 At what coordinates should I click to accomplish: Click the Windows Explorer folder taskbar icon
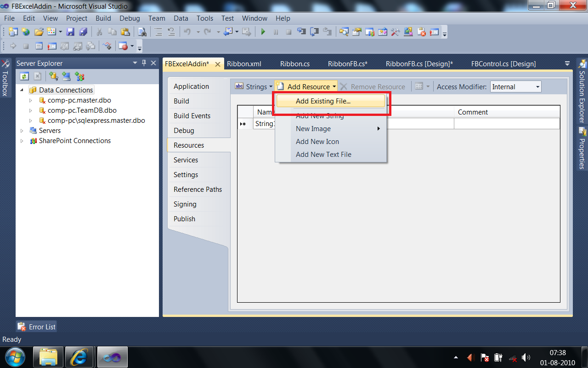point(49,357)
